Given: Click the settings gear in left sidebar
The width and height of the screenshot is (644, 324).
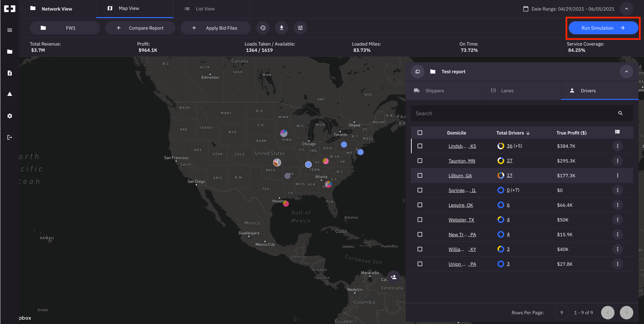Looking at the screenshot, I should click(10, 116).
